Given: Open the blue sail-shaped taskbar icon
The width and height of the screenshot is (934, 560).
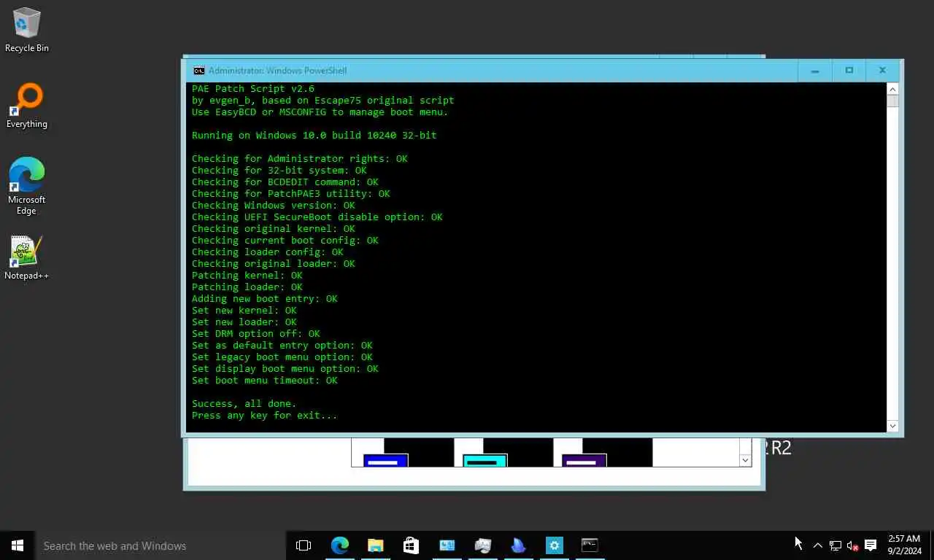Looking at the screenshot, I should point(518,545).
